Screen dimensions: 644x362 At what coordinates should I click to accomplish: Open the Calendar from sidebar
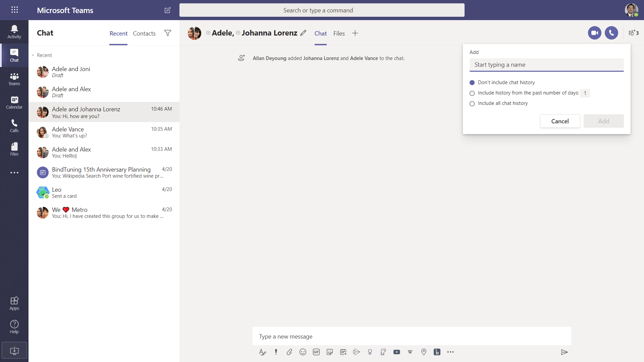click(x=14, y=102)
